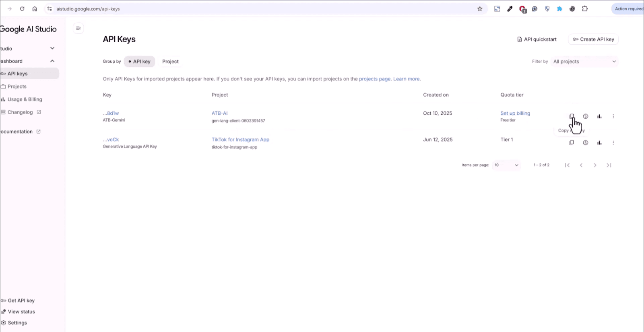Open billing icon for ...8d1w key

(x=586, y=116)
